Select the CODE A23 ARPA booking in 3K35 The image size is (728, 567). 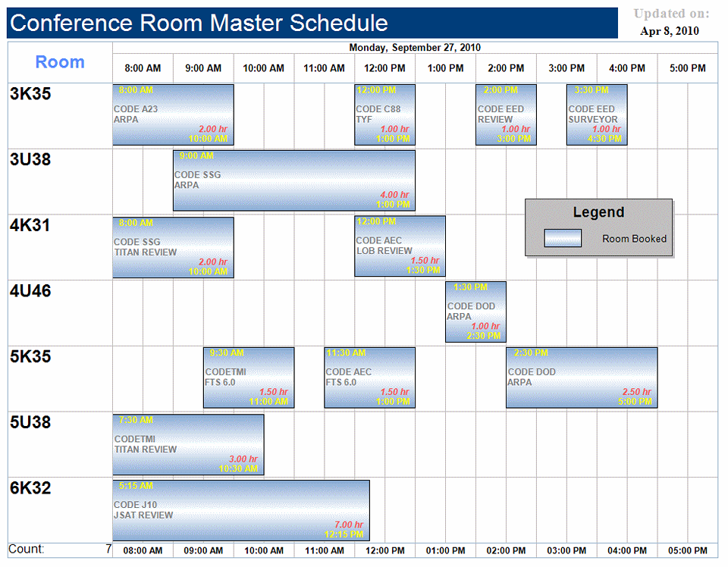pos(173,114)
